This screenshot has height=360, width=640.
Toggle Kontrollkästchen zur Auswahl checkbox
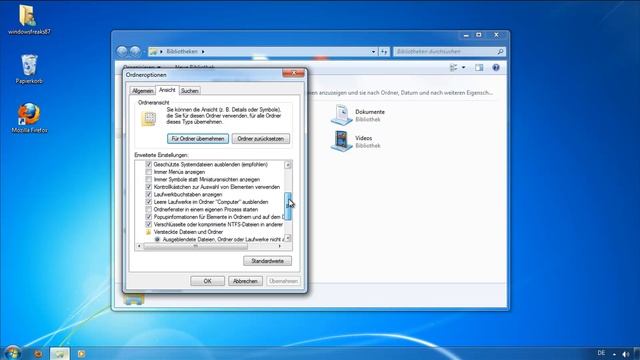point(149,187)
